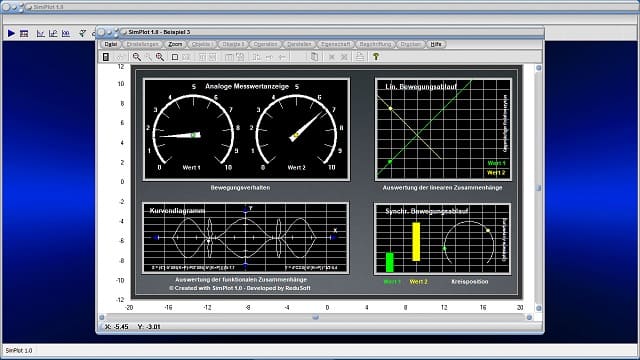Screen dimensions: 640x360
Task: Click the blue Y-axis top handle in Kurvendiagramm
Action: click(x=245, y=211)
